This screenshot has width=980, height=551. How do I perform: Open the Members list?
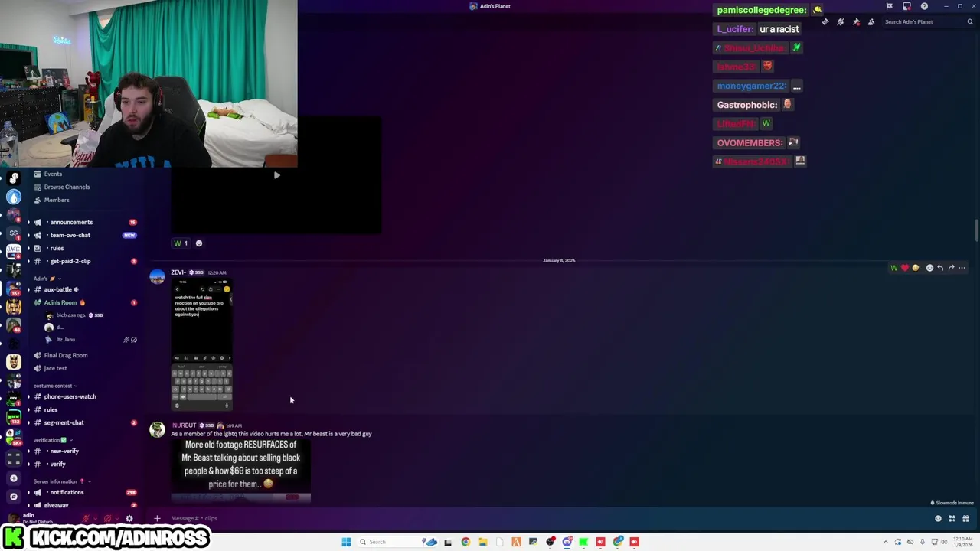(x=57, y=200)
